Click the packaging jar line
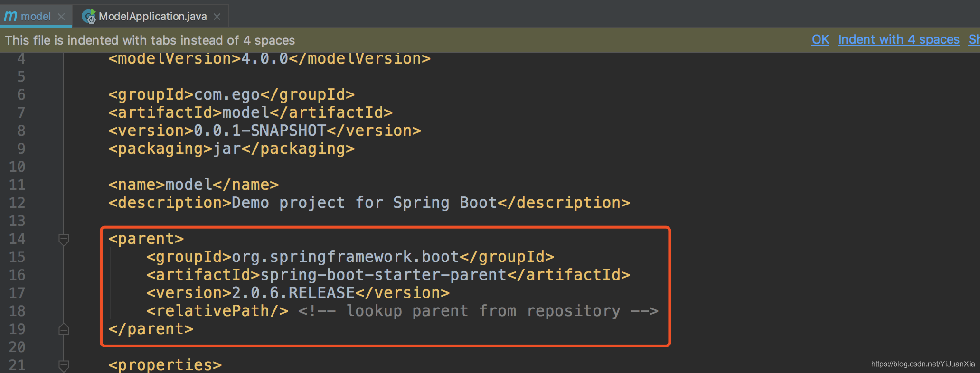The width and height of the screenshot is (980, 373). pyautogui.click(x=231, y=149)
